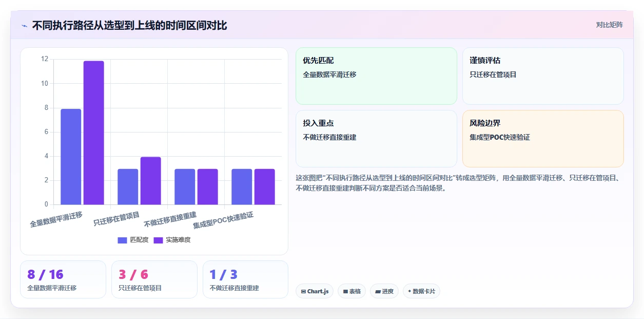Click the 实施难度 legend color swatch

pyautogui.click(x=159, y=240)
